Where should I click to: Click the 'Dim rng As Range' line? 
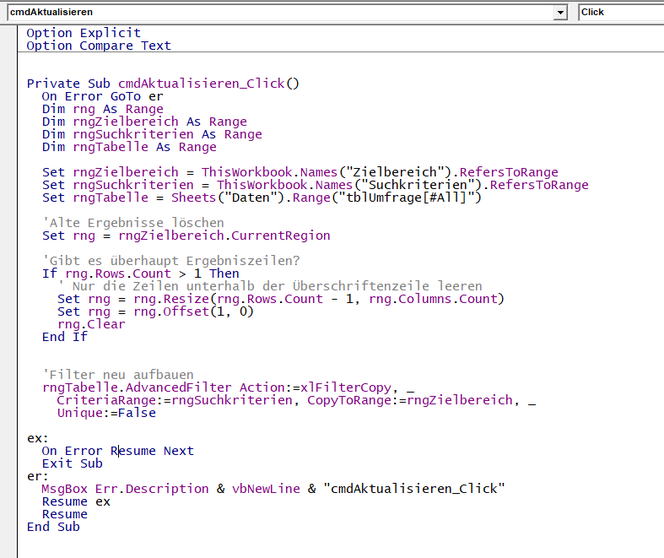102,109
